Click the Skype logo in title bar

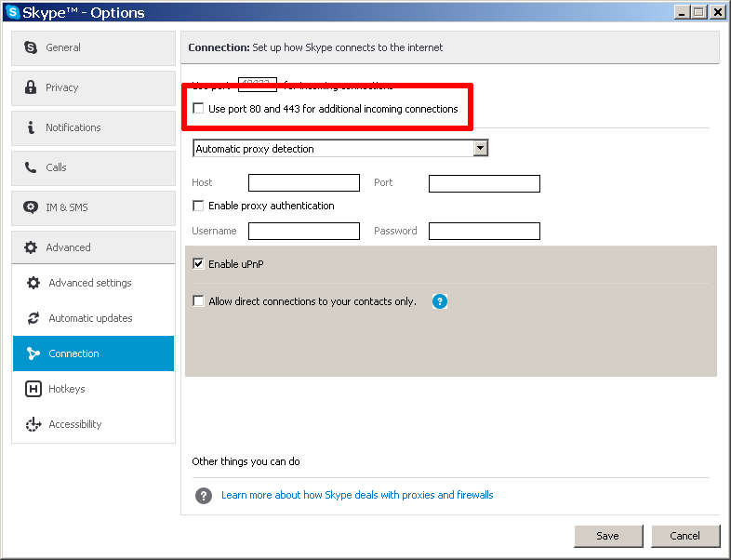click(13, 12)
